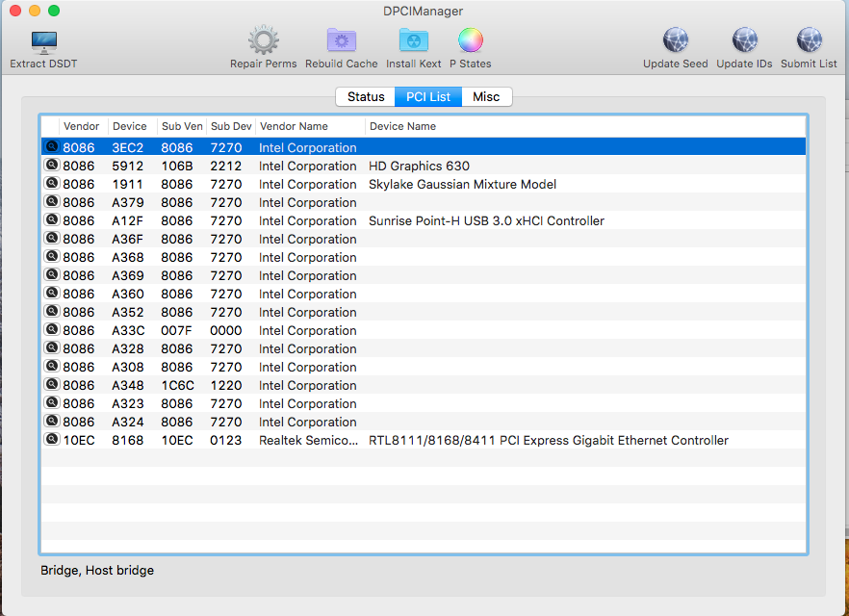Viewport: 849px width, 616px height.
Task: Click device ID cell A348
Action: click(x=128, y=385)
